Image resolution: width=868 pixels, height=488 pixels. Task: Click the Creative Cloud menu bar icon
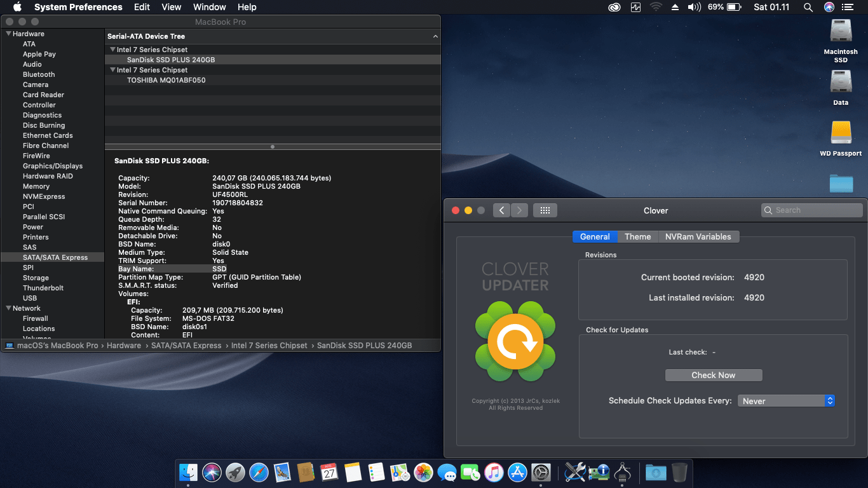[x=614, y=7]
